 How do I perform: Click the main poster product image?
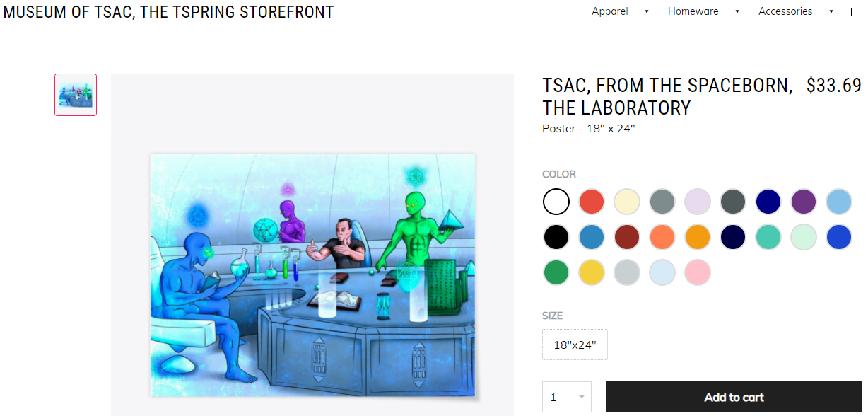point(312,275)
